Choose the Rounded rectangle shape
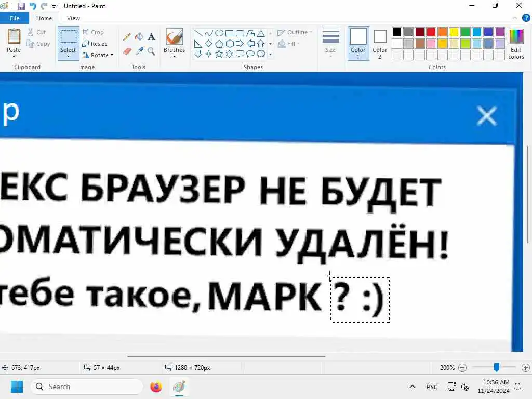This screenshot has height=399, width=532. tap(240, 33)
